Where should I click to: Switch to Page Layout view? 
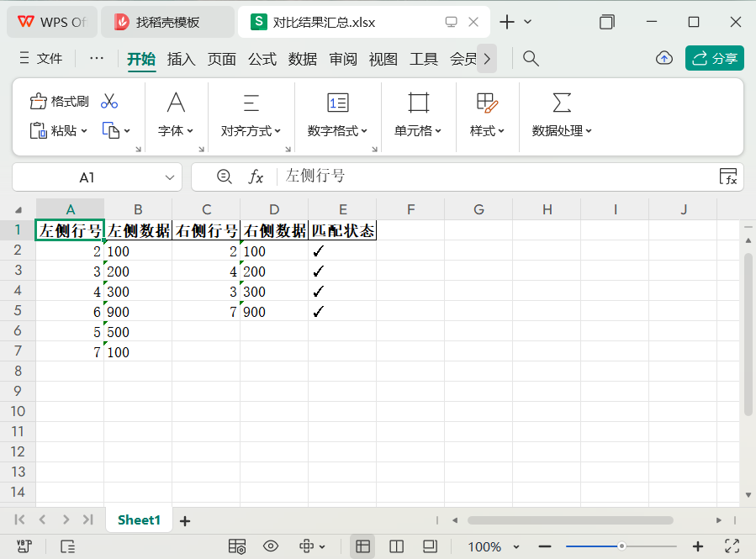pyautogui.click(x=430, y=546)
